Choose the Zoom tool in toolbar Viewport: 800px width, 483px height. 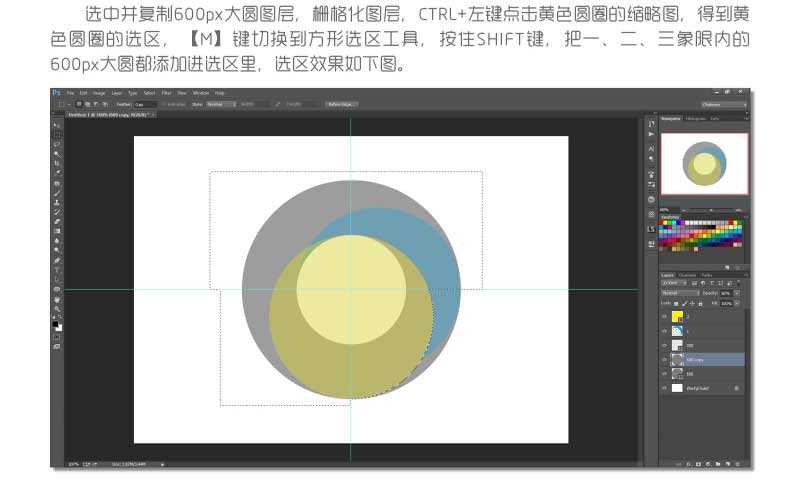57,308
